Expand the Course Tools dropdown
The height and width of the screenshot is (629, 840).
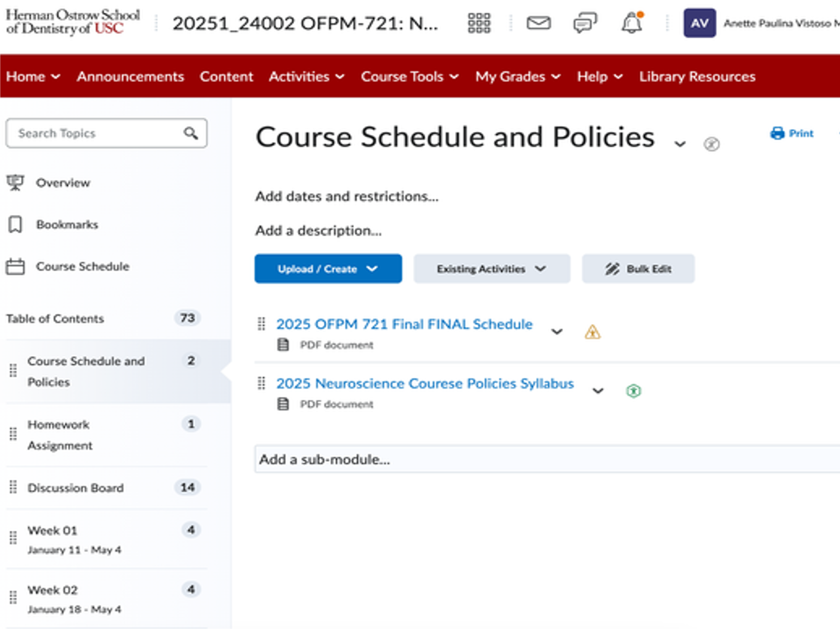[x=410, y=77]
